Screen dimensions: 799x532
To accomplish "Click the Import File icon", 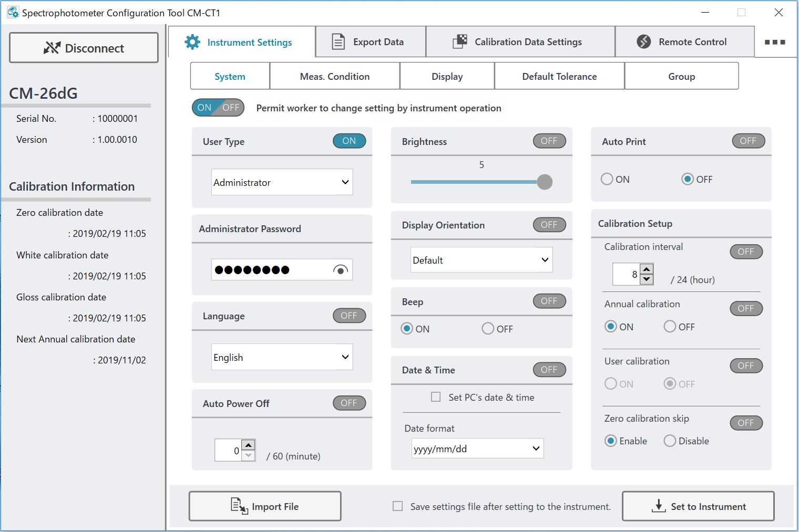I will [x=239, y=506].
